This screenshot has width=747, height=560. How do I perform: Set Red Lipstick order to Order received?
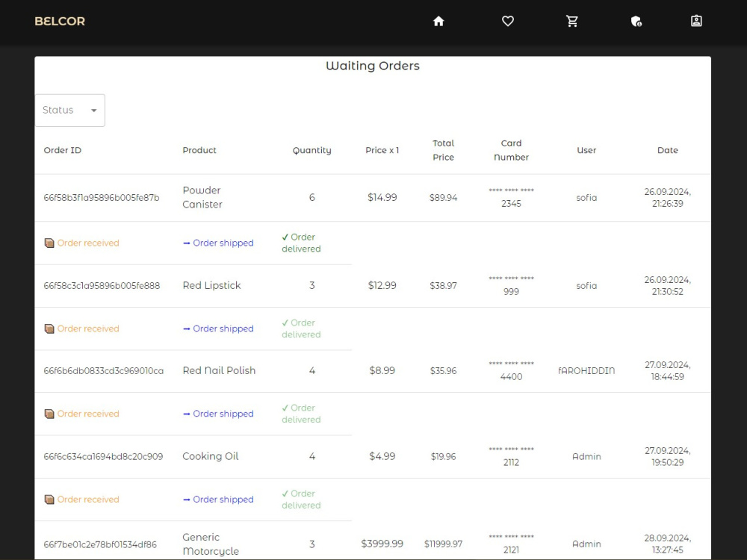[x=82, y=329]
